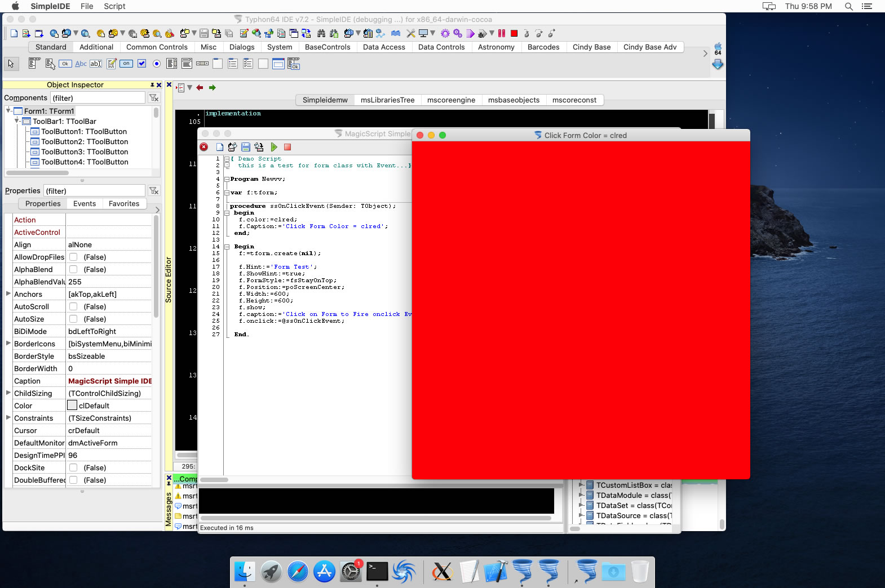The width and height of the screenshot is (885, 588).
Task: Click the Save script diskette icon in MagicScript window
Action: click(x=246, y=147)
